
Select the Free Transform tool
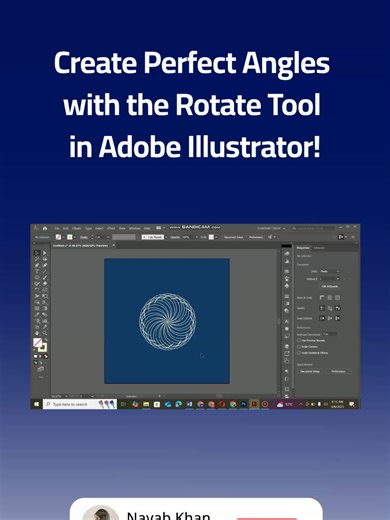[x=44, y=296]
